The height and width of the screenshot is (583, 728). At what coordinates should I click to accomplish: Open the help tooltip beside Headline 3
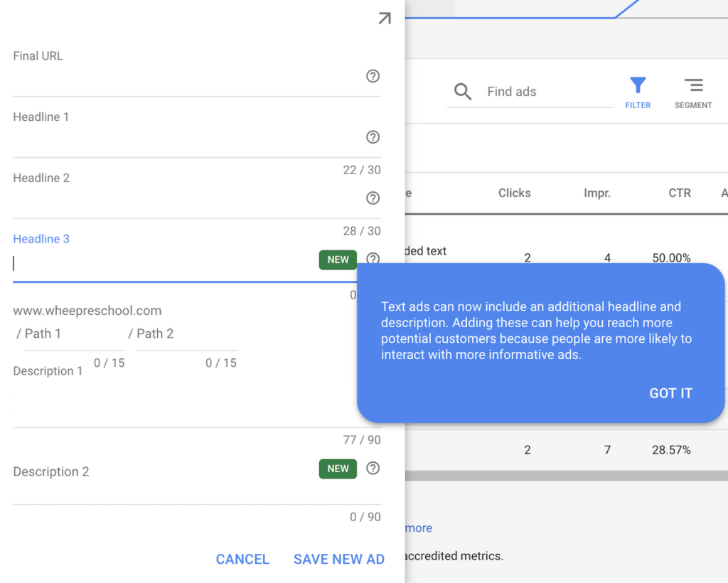coord(373,259)
